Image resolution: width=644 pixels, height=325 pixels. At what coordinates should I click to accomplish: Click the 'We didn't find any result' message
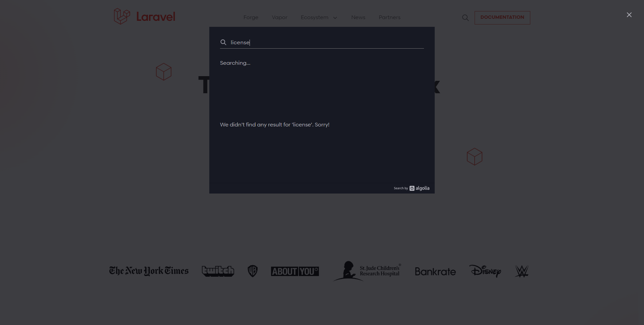(275, 125)
